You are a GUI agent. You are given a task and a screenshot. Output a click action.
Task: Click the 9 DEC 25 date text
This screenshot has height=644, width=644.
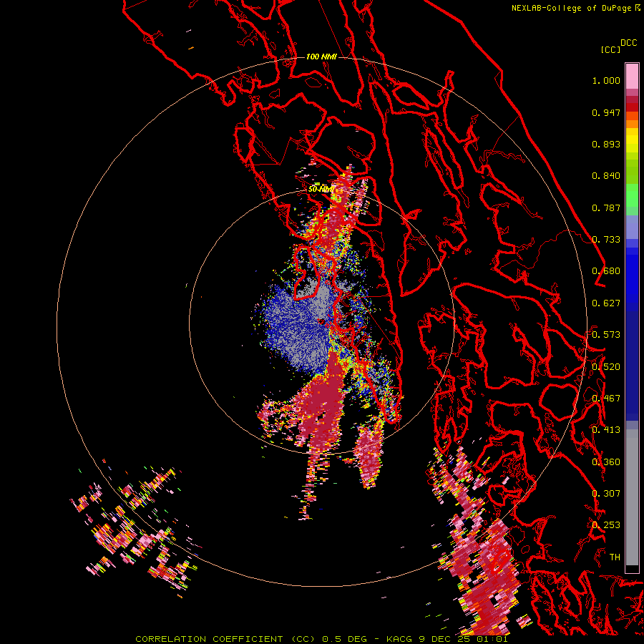click(x=444, y=639)
